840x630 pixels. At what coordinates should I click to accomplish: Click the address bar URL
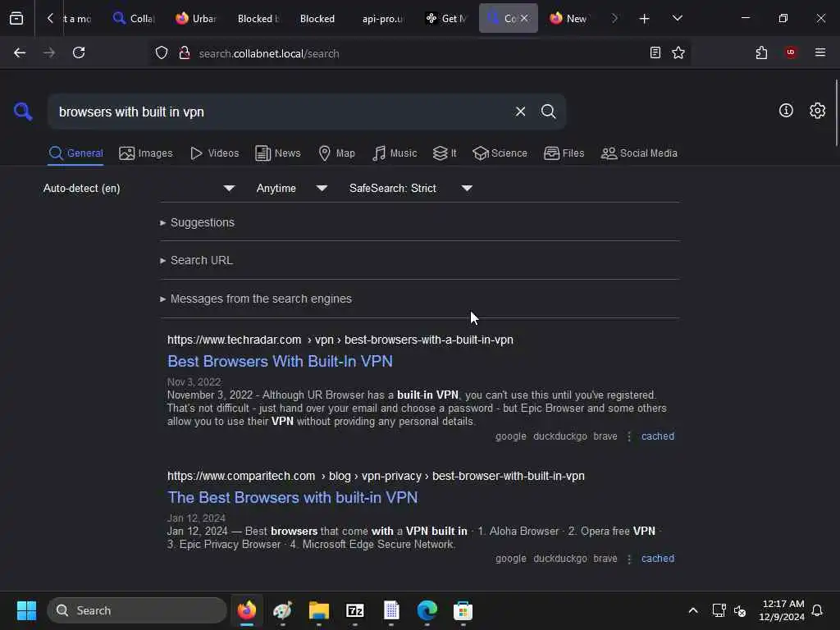[x=269, y=53]
